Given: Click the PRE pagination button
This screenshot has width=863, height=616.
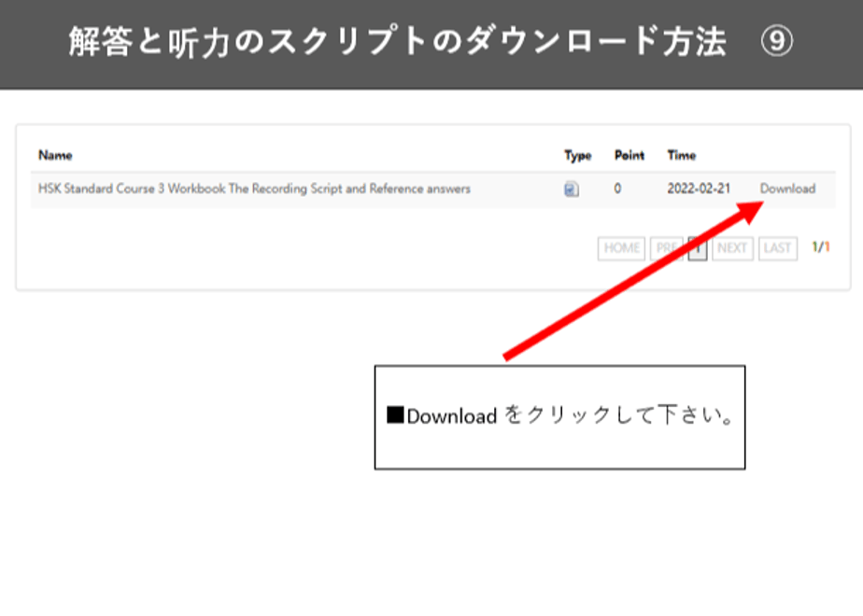Looking at the screenshot, I should click(667, 248).
